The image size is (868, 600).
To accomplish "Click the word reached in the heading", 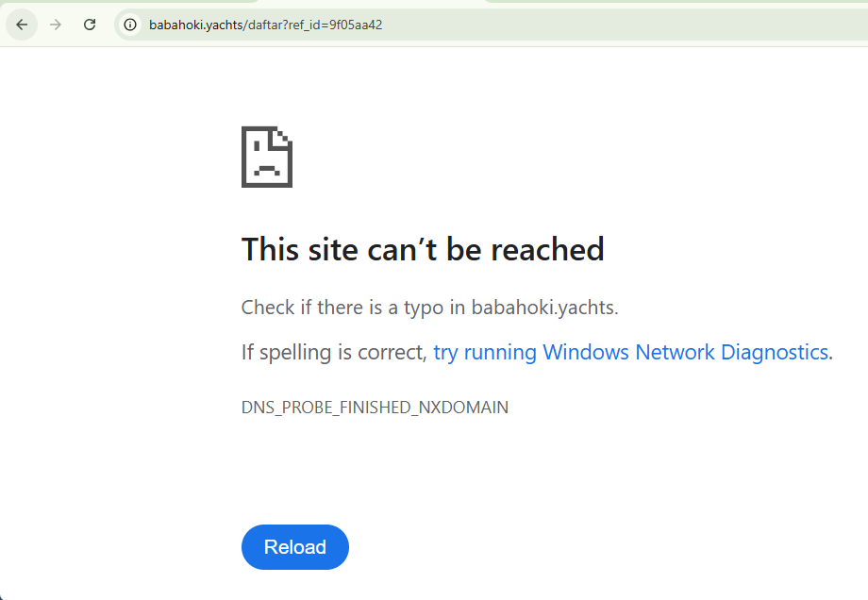I will click(547, 249).
